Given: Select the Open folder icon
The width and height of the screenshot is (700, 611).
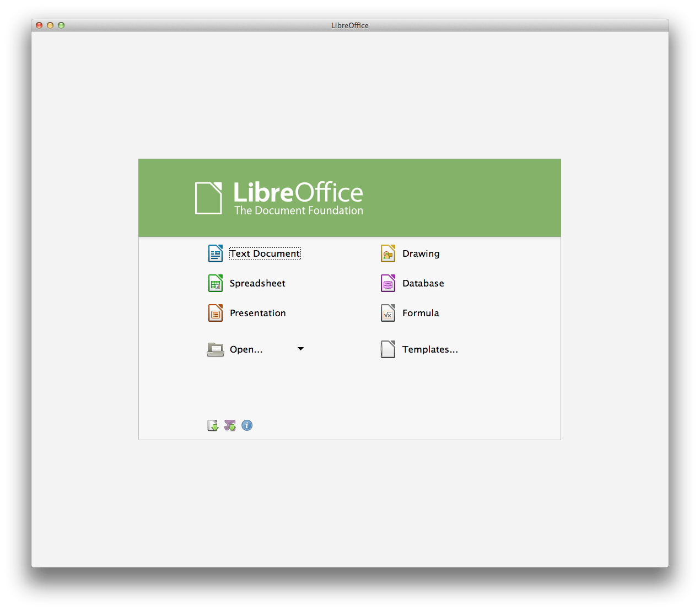Looking at the screenshot, I should coord(215,349).
